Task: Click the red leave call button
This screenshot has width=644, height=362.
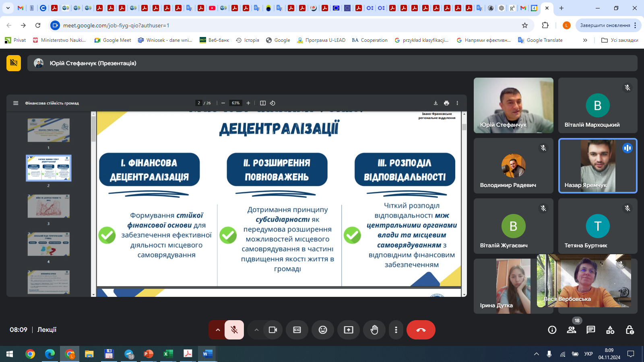Action: (x=421, y=330)
